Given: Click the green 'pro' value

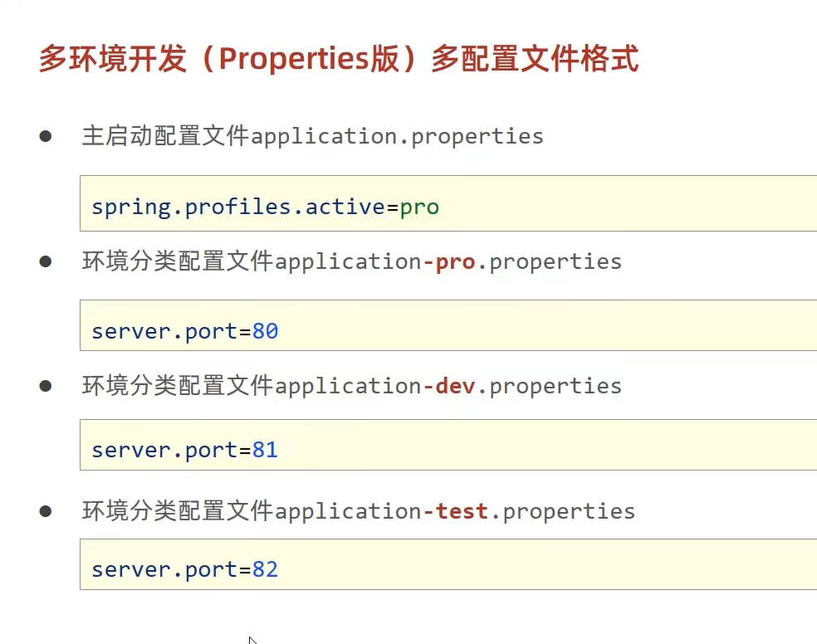Looking at the screenshot, I should click(419, 207).
